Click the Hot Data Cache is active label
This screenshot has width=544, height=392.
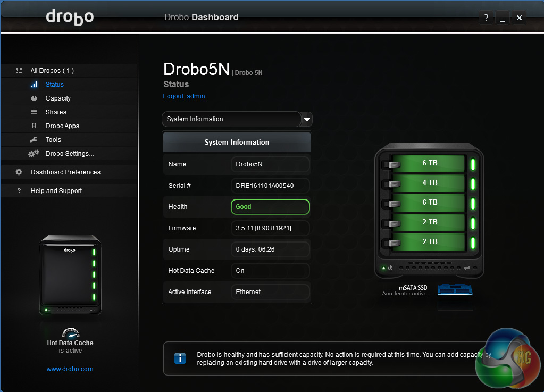pyautogui.click(x=70, y=347)
